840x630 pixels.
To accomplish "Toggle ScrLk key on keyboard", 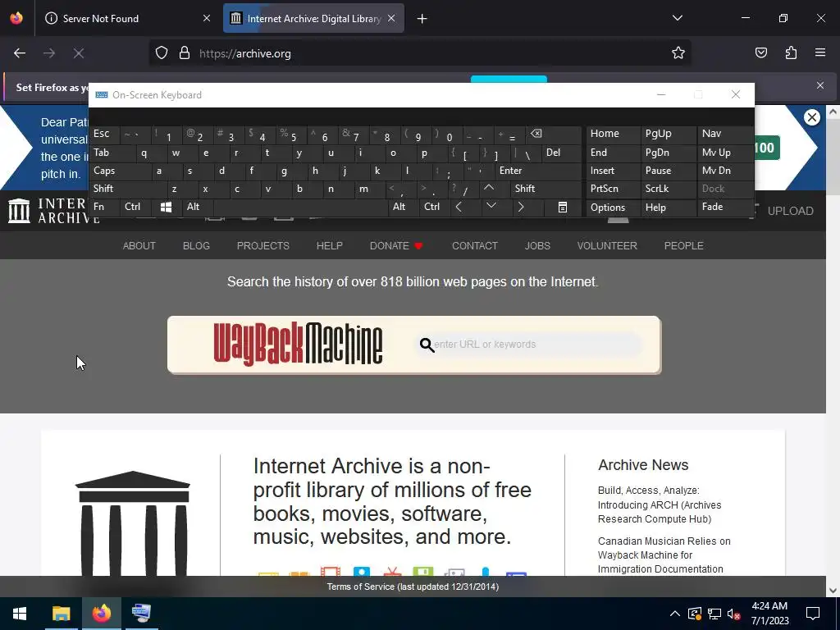I will pyautogui.click(x=668, y=189).
